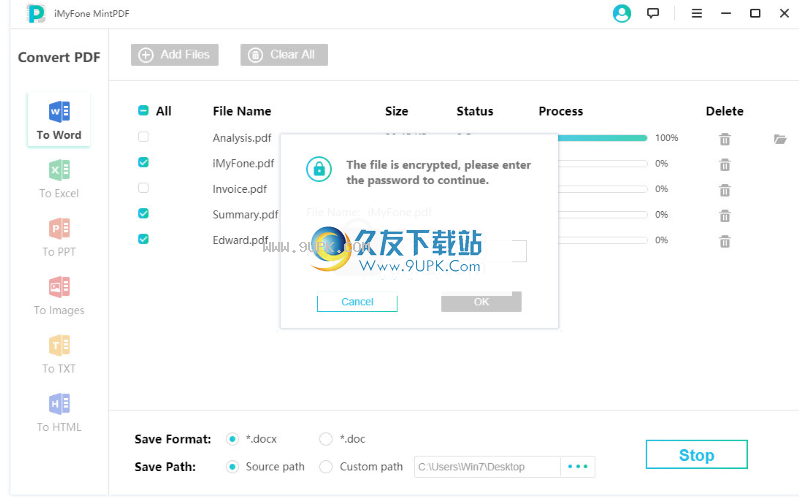Viewport: 799px width, 499px height.
Task: Switch to To TXT conversion
Action: (x=59, y=355)
